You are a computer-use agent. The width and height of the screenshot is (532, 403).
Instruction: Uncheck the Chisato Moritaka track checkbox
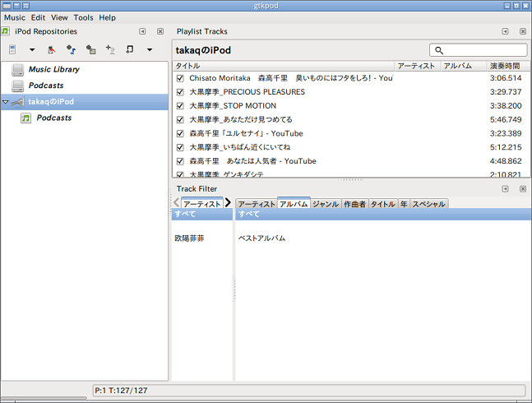click(180, 78)
